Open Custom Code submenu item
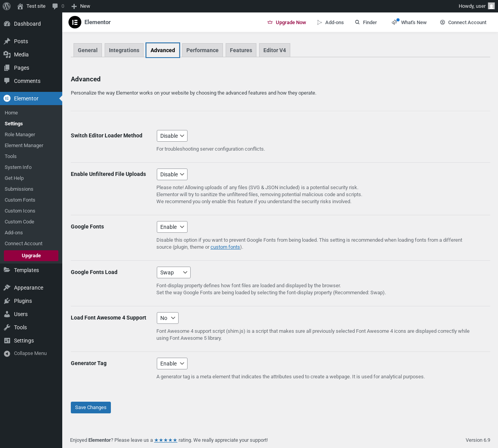498x448 pixels. [x=19, y=222]
